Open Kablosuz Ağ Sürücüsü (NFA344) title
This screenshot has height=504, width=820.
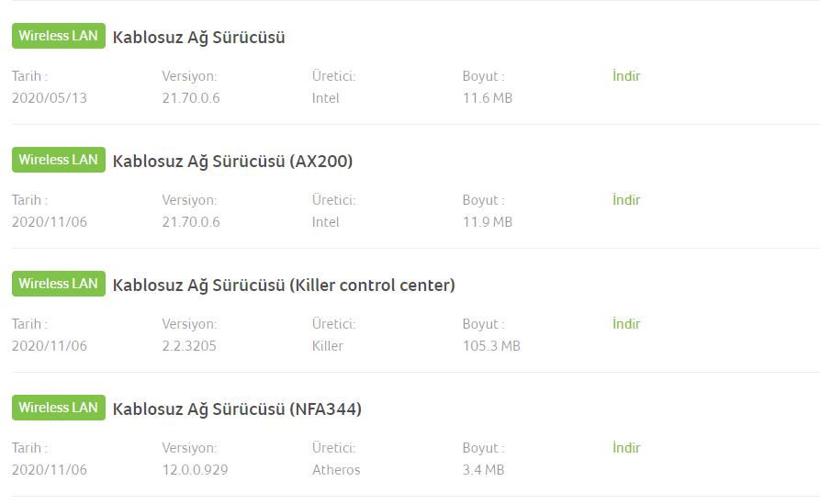click(237, 409)
